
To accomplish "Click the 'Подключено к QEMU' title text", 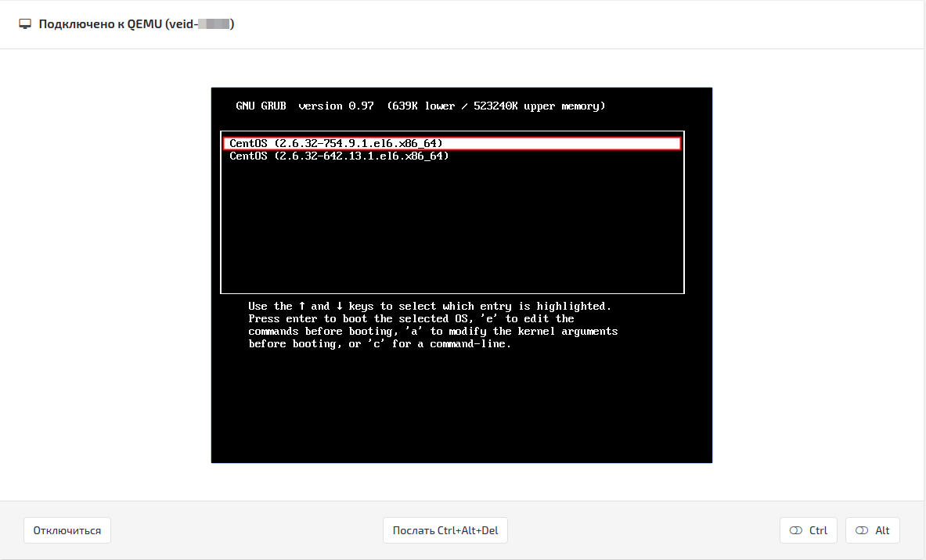I will point(136,24).
